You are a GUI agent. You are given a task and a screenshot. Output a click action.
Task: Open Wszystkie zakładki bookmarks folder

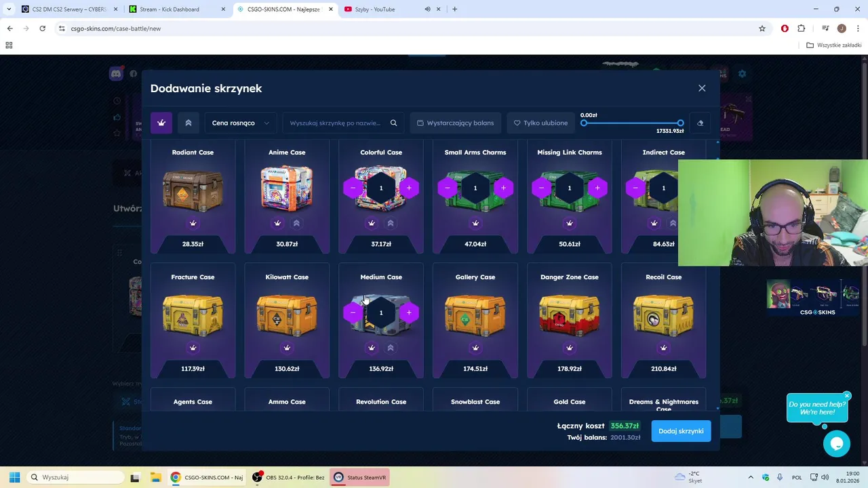[x=833, y=45]
